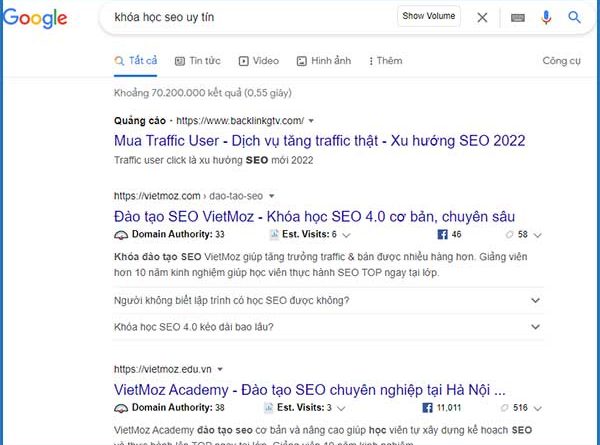Click the Show Volume button

429,16
